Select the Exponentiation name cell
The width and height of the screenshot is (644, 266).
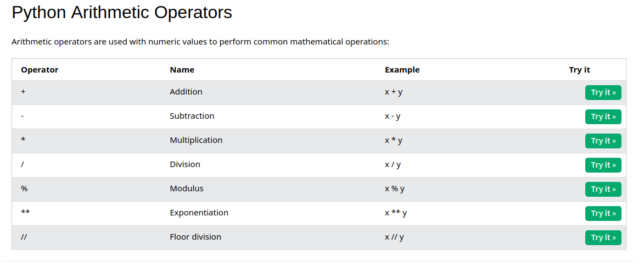point(199,213)
